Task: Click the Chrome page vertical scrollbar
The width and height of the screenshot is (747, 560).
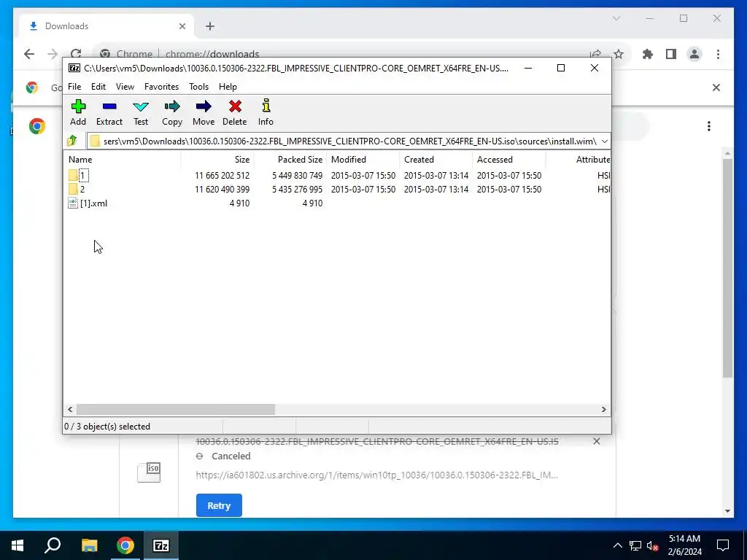Action: pos(727,268)
